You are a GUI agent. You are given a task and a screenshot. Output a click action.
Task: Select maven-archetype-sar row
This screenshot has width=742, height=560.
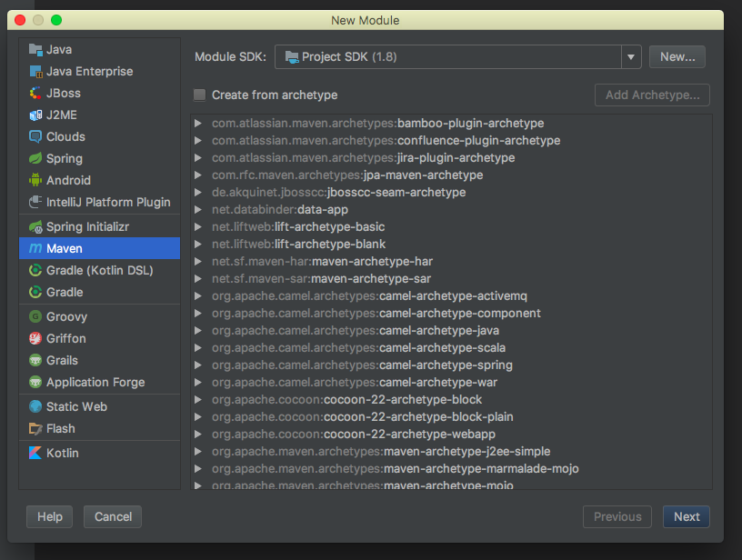(451, 278)
